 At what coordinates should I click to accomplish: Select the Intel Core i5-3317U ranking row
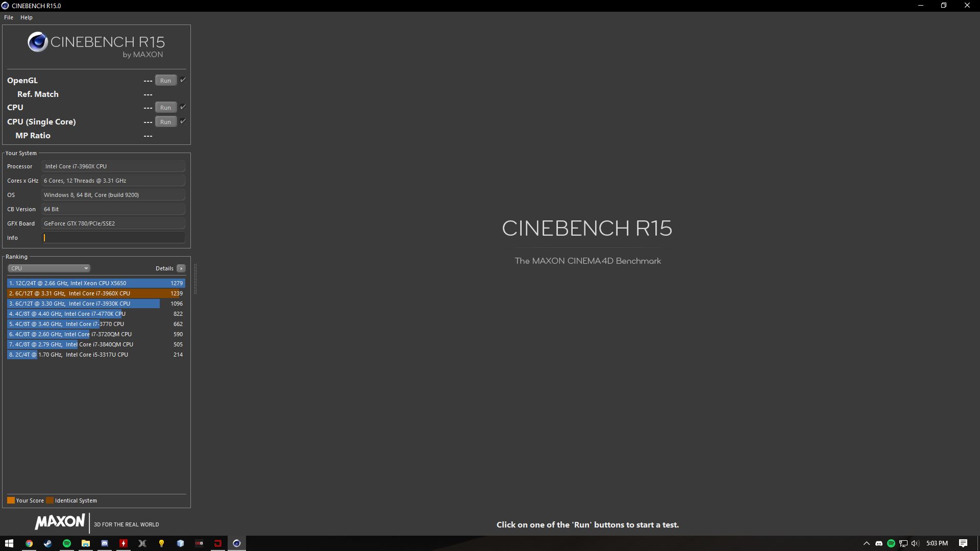click(x=96, y=355)
